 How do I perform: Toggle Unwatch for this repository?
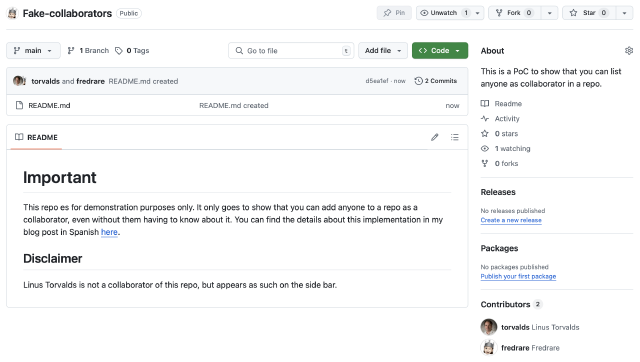[444, 13]
